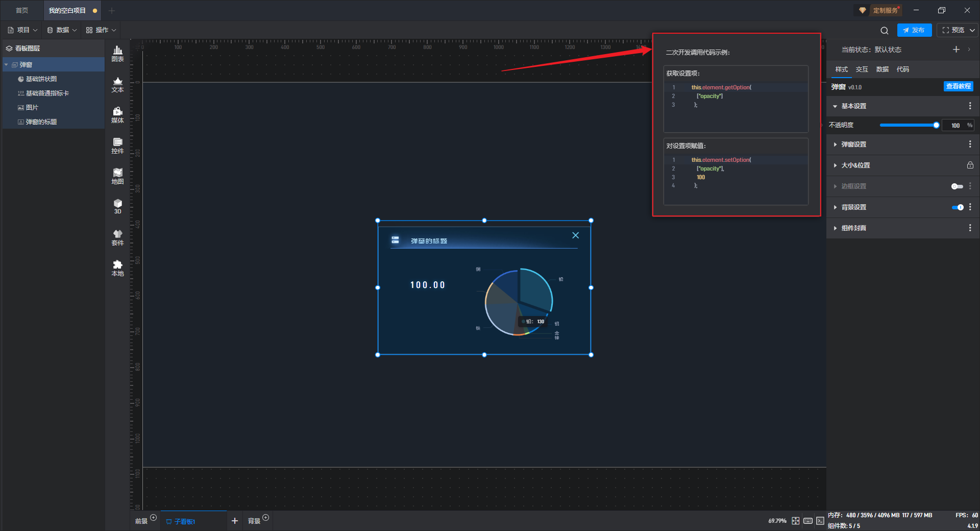
Task: Add a new state with the plus icon
Action: pos(956,50)
